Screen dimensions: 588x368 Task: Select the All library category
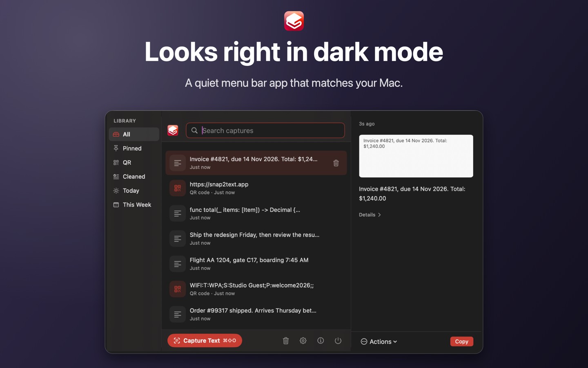click(x=134, y=134)
